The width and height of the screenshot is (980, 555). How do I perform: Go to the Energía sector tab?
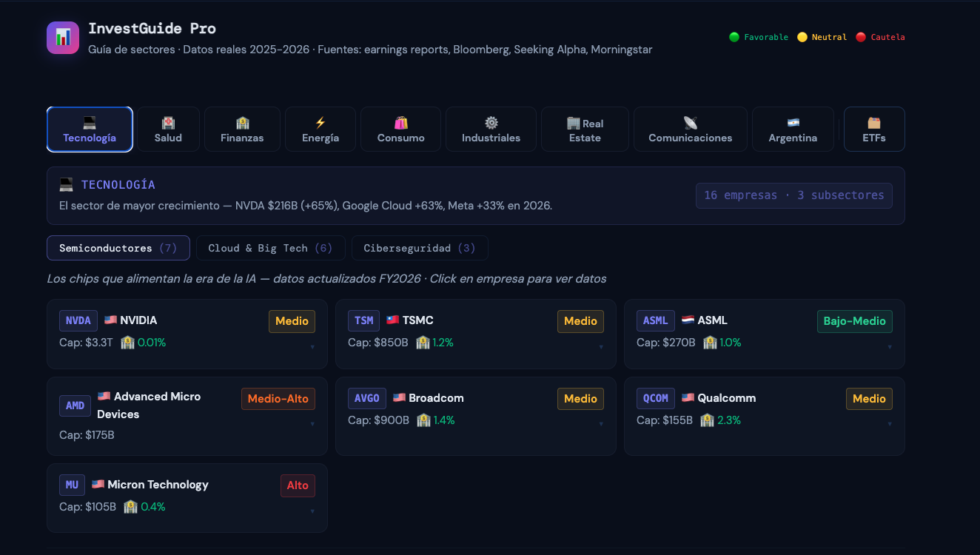320,129
